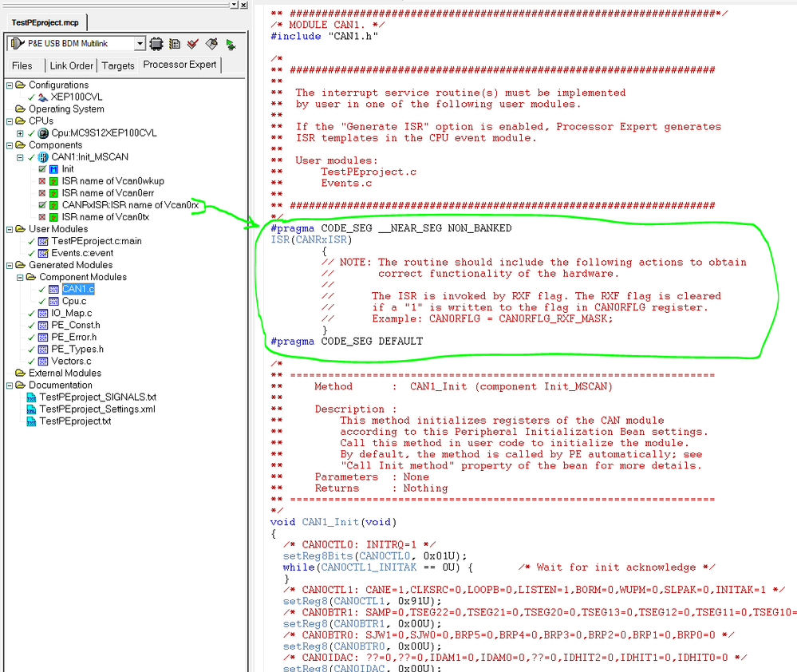Click the green event icon of Vcan0wkup
The height and width of the screenshot is (672, 797).
(x=53, y=181)
